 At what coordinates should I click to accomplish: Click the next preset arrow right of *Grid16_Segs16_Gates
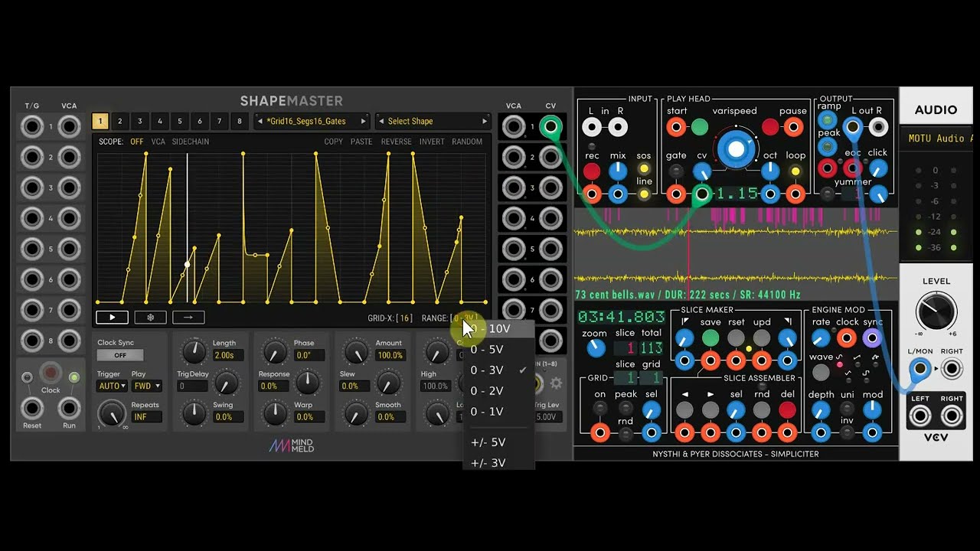(363, 121)
